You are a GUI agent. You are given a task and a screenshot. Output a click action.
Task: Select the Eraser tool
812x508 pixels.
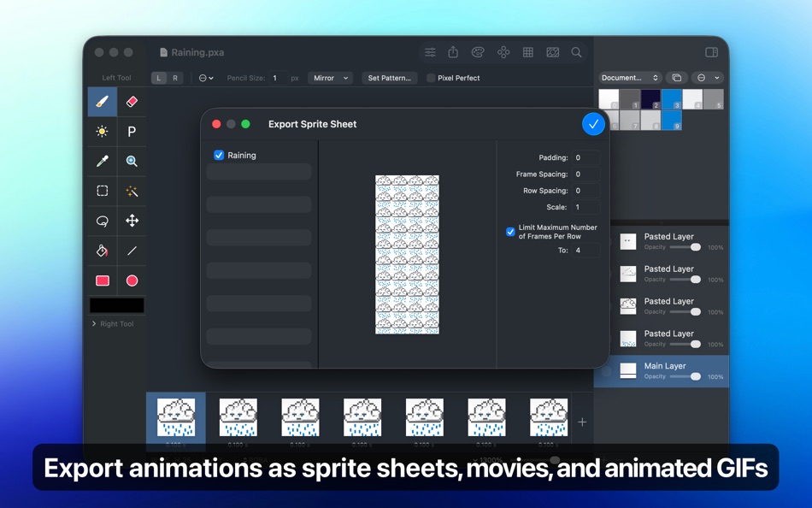click(131, 102)
